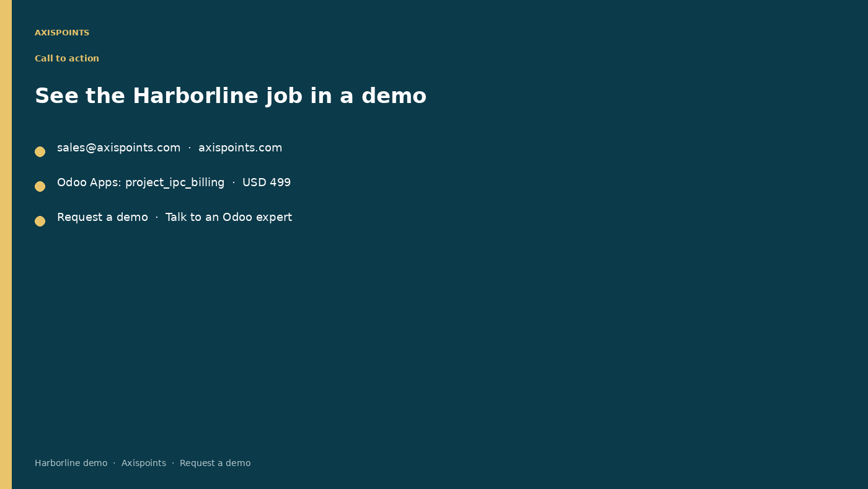This screenshot has width=868, height=489.
Task: Click the AXISPOINTS brand label
Action: click(x=62, y=33)
